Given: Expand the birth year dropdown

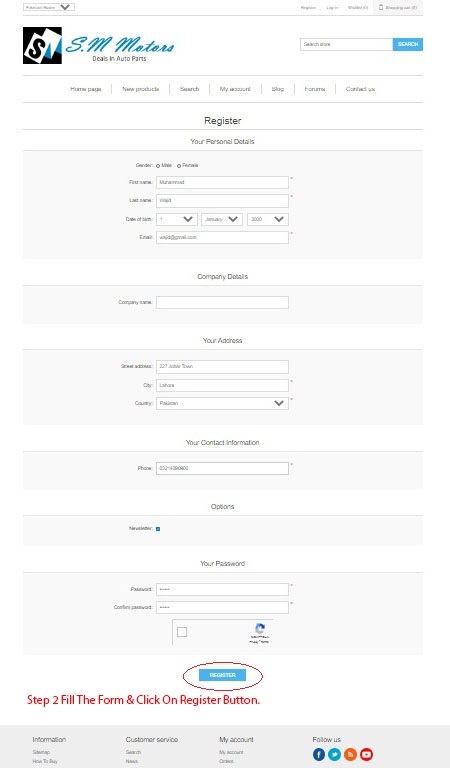Looking at the screenshot, I should click(268, 219).
